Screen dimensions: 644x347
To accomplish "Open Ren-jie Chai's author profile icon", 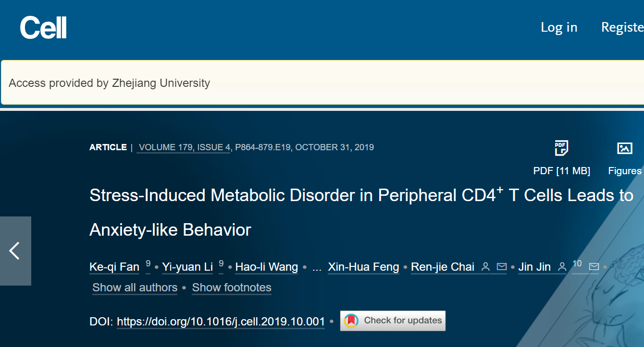I will (485, 267).
